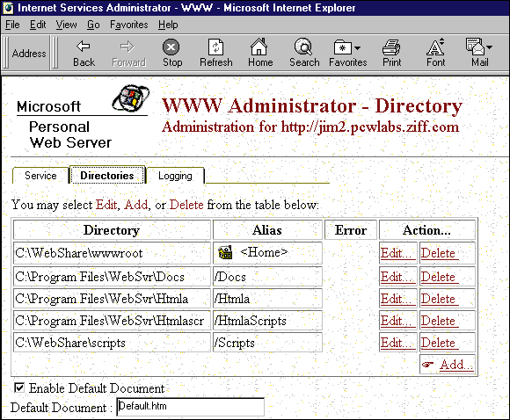Click the Back arrow toolbar icon
The height and width of the screenshot is (420, 510).
(x=84, y=47)
